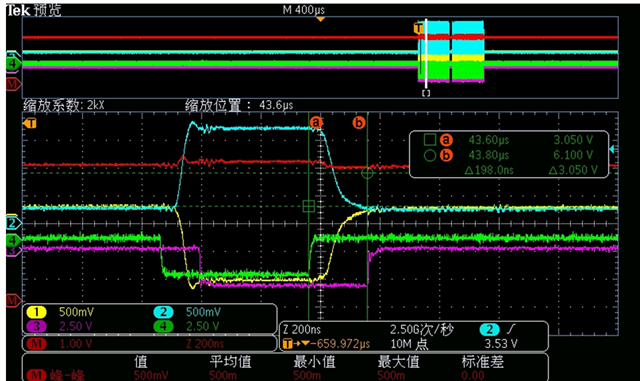The width and height of the screenshot is (640, 381).
Task: Select the 43.60µs cursor a time value
Action: 489,140
